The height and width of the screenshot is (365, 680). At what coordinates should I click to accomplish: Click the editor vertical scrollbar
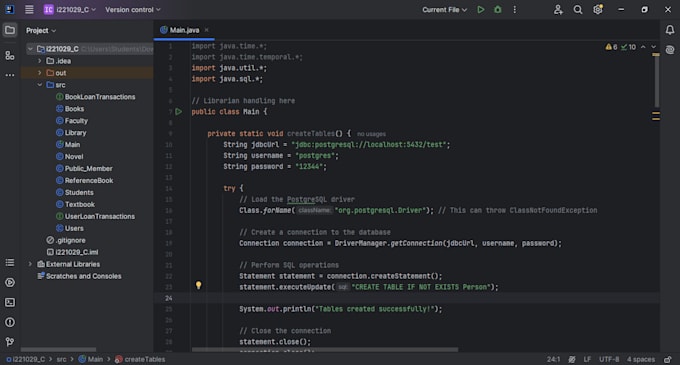tap(656, 81)
